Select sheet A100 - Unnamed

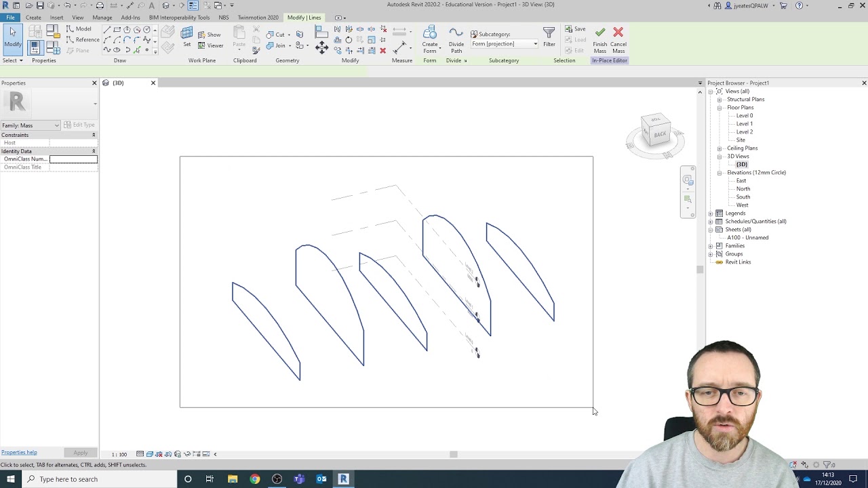(x=748, y=238)
